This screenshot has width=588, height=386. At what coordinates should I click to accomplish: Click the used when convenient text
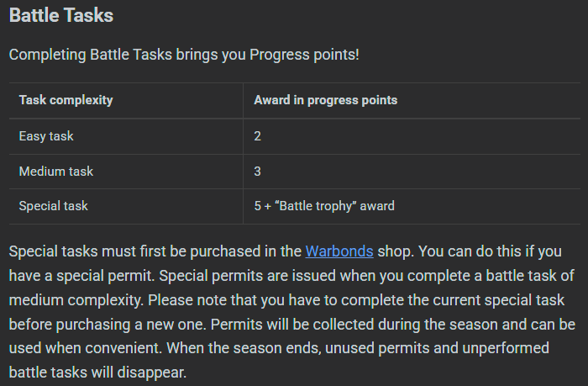point(85,348)
